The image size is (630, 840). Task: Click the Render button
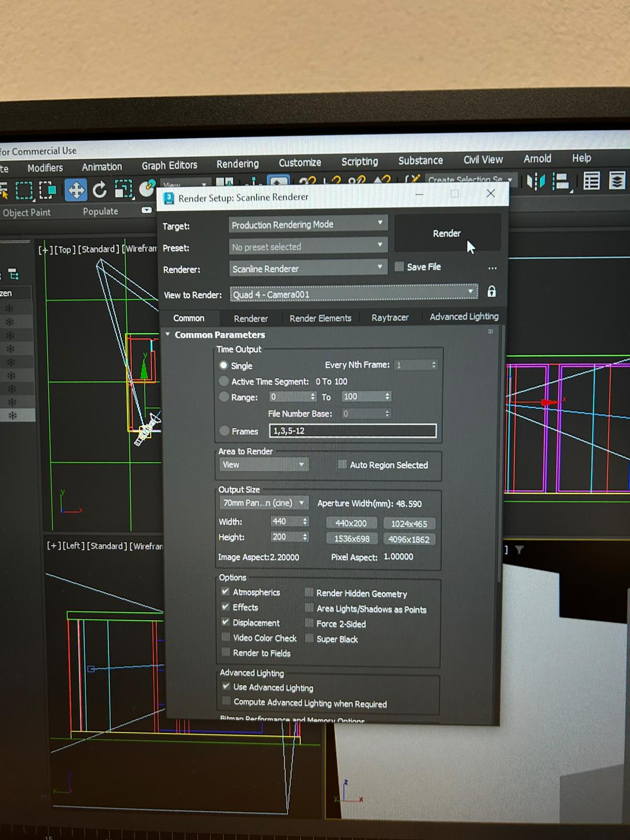(x=447, y=234)
